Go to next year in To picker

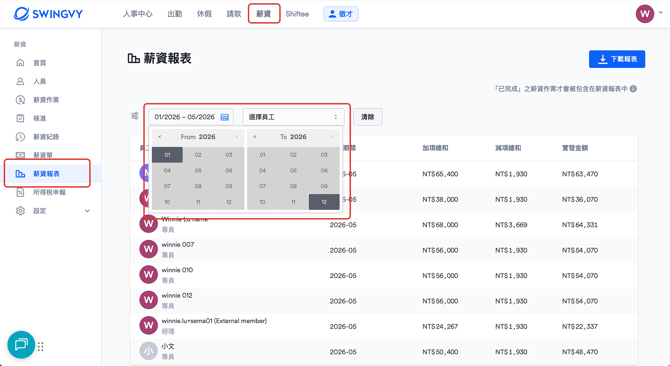332,137
